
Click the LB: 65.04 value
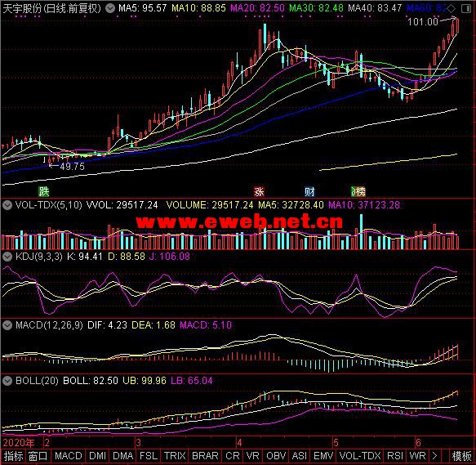[x=192, y=381]
